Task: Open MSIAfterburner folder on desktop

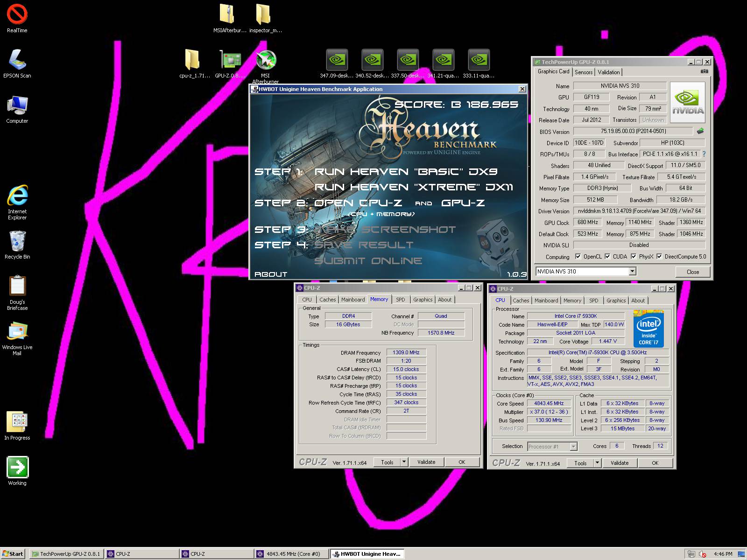Action: tap(229, 19)
